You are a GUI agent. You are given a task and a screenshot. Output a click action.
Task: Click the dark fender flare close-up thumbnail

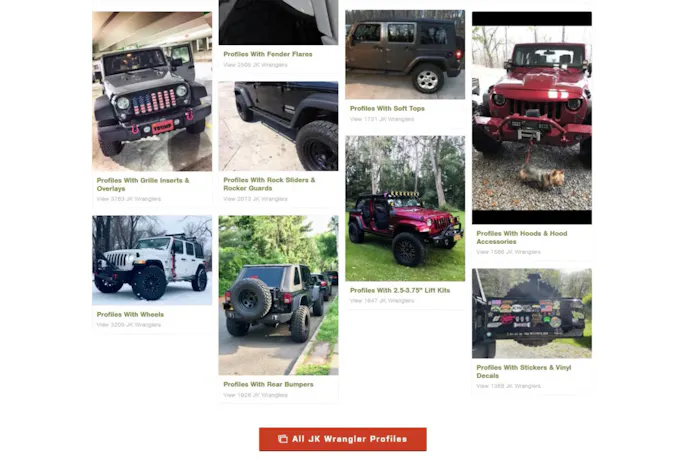[x=278, y=22]
